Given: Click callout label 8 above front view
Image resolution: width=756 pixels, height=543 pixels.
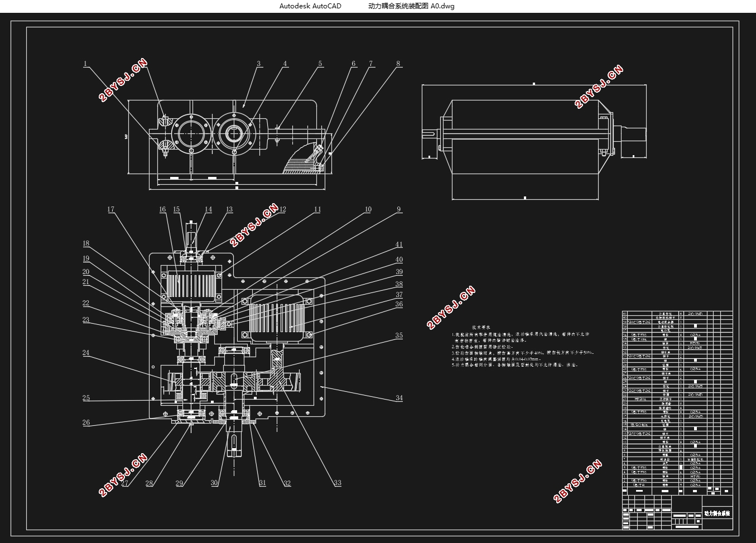Looking at the screenshot, I should tap(398, 64).
